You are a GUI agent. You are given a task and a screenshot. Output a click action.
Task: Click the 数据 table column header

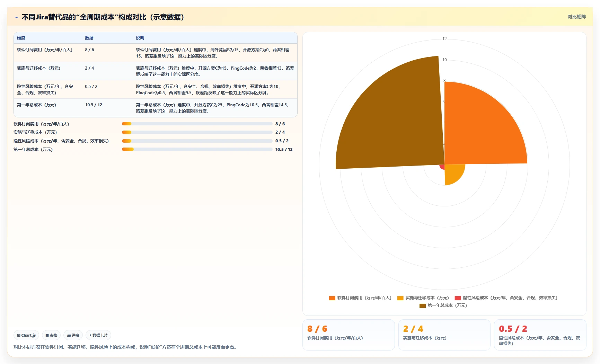pyautogui.click(x=89, y=38)
